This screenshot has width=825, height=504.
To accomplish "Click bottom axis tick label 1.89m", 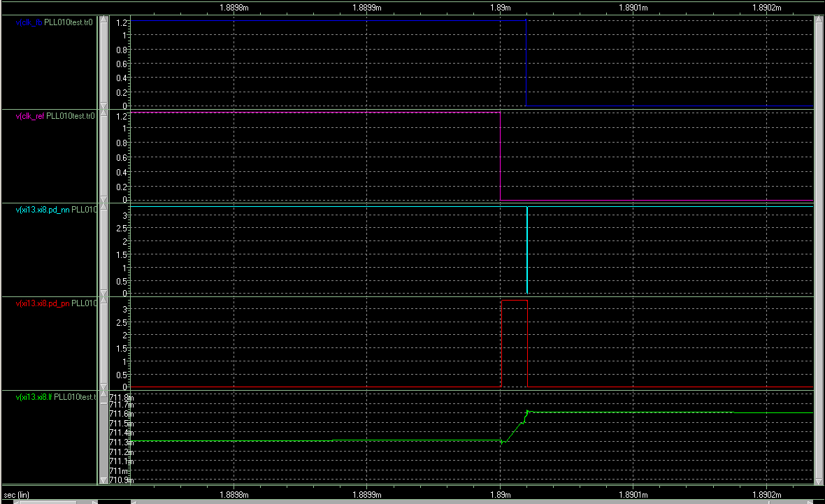I will (x=501, y=494).
